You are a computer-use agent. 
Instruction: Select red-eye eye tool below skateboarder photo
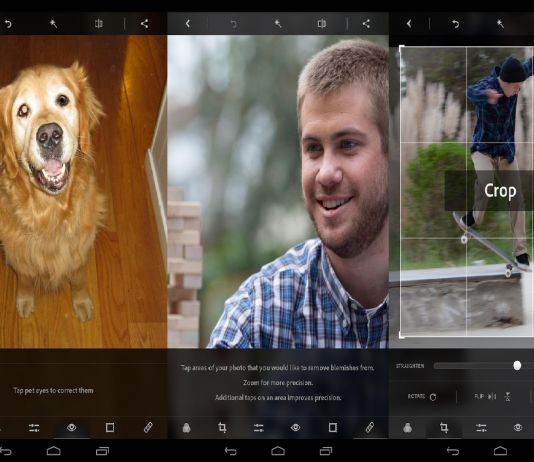pos(518,427)
